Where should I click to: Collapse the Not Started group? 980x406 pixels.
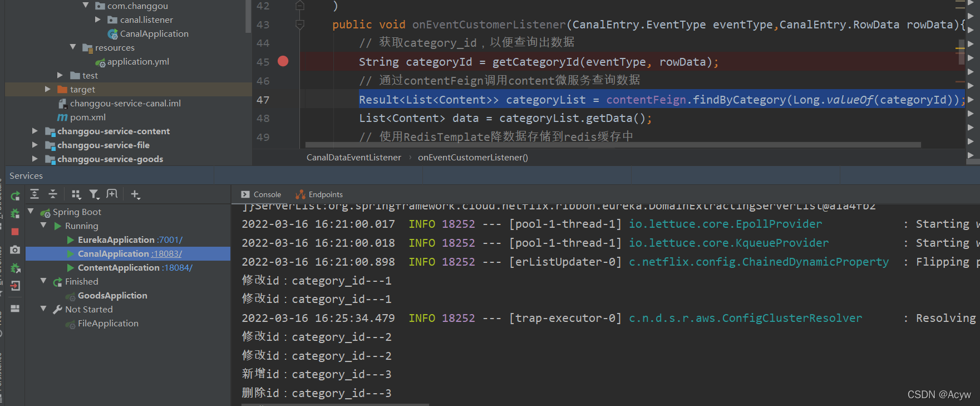point(43,309)
